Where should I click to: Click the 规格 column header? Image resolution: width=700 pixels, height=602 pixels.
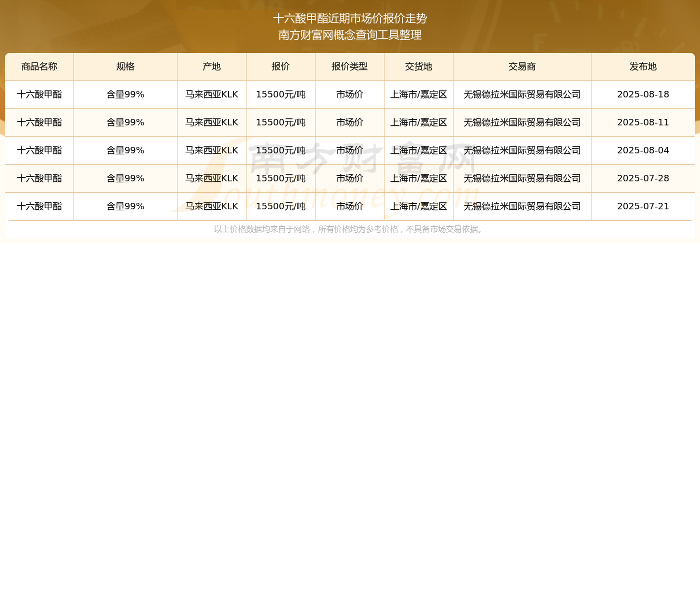point(125,66)
